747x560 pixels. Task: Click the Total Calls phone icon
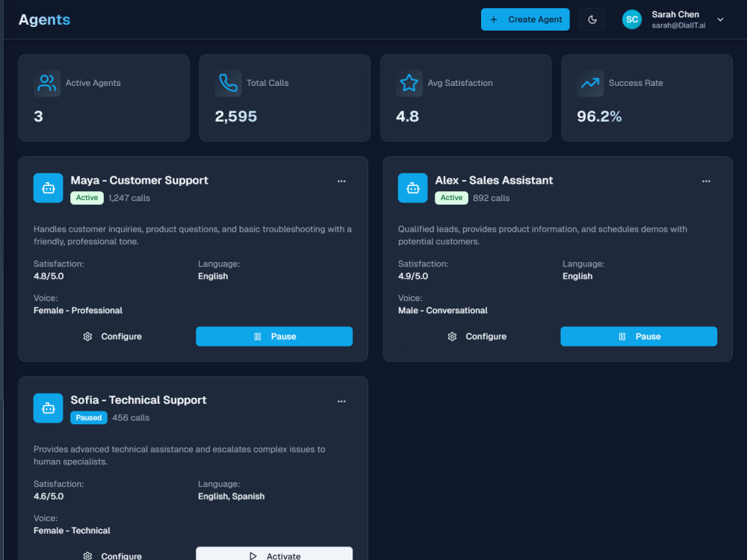click(228, 83)
